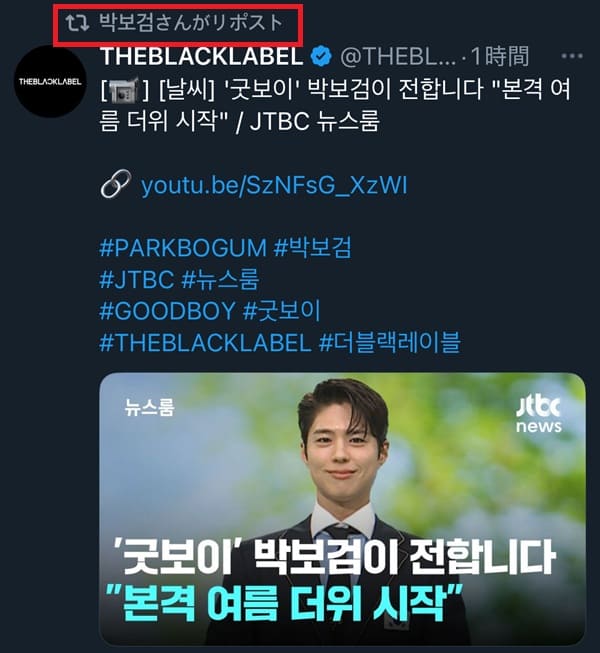Open the #THEBLACKLABEL hashtag
The image size is (600, 653).
205,343
